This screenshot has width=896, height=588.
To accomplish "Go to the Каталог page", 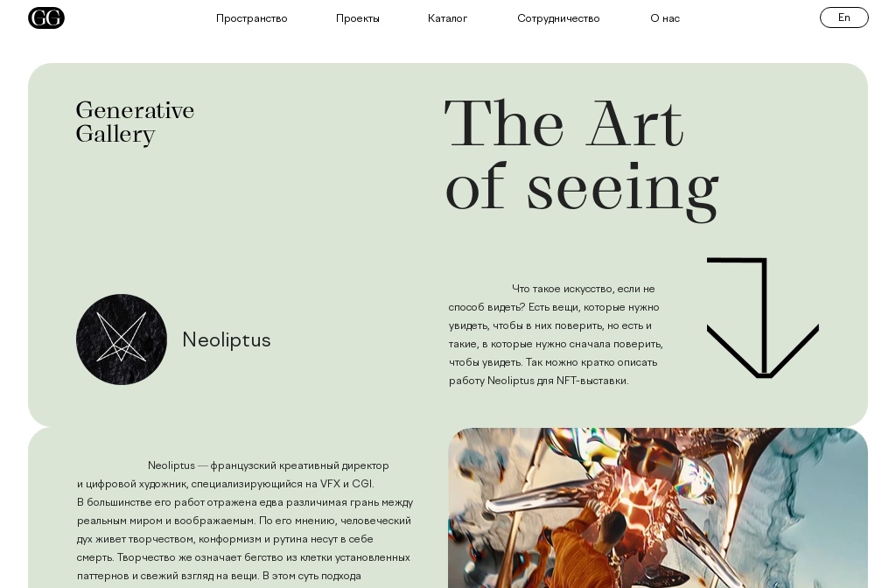I will click(447, 18).
